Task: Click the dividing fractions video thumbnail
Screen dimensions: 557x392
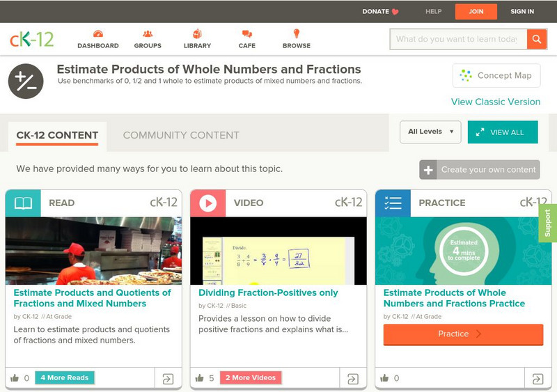Action: 278,251
